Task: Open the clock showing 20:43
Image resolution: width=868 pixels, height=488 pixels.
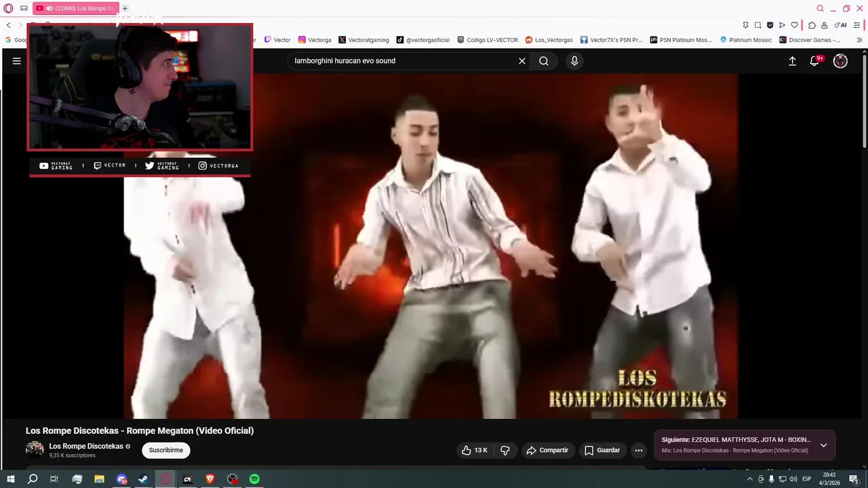Action: [829, 479]
